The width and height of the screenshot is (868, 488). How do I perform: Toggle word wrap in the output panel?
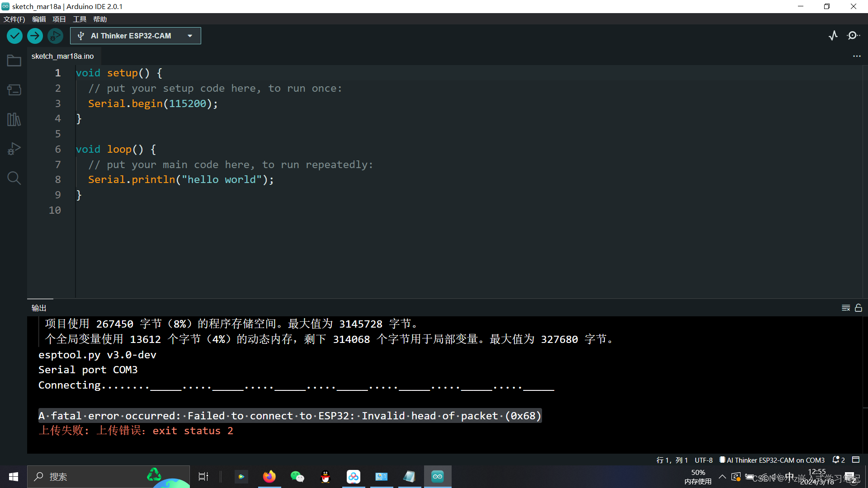tap(846, 308)
